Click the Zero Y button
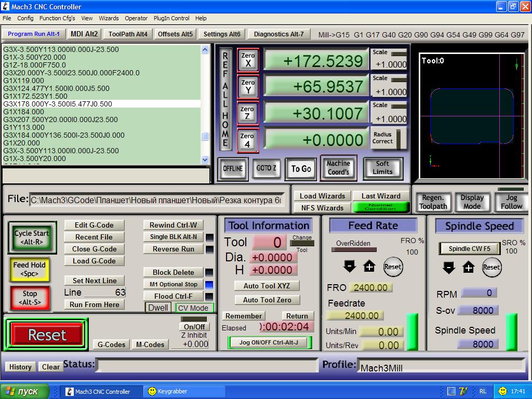532x399 pixels. pyautogui.click(x=248, y=87)
